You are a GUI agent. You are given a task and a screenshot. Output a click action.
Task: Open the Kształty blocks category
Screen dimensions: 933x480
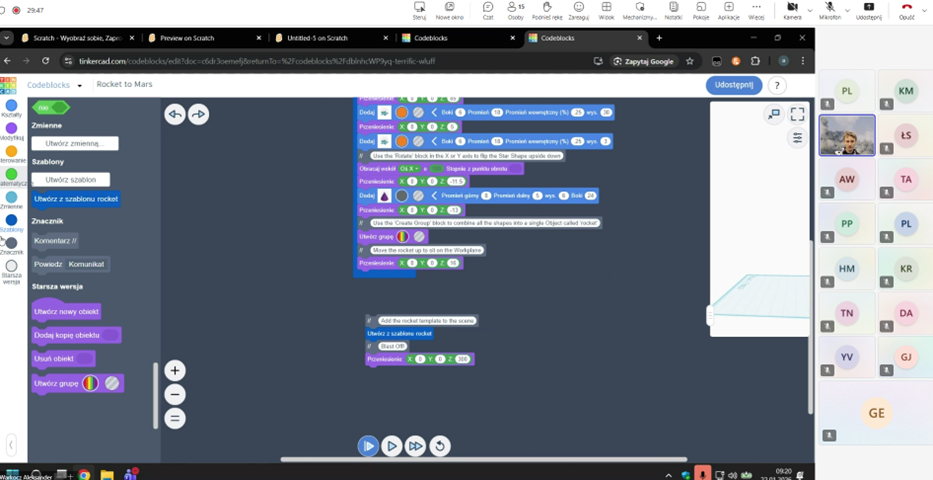click(x=11, y=105)
